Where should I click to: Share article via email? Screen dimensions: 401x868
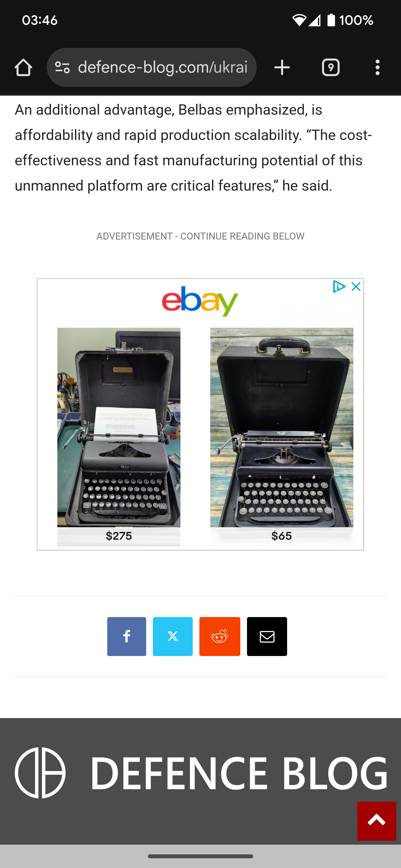coord(267,637)
